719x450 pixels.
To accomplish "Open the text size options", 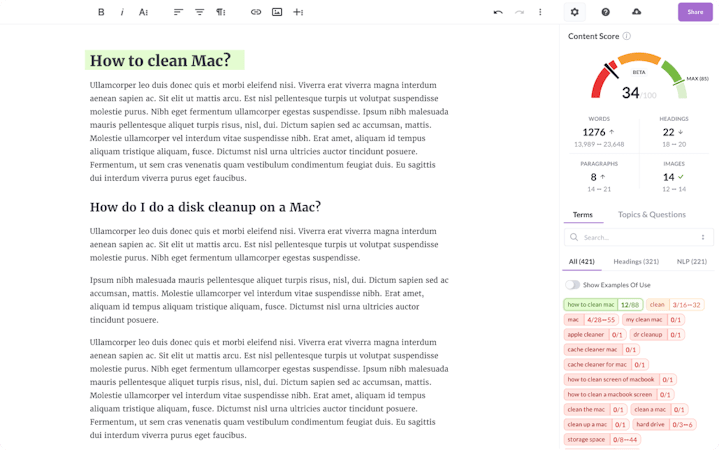I will tap(144, 12).
